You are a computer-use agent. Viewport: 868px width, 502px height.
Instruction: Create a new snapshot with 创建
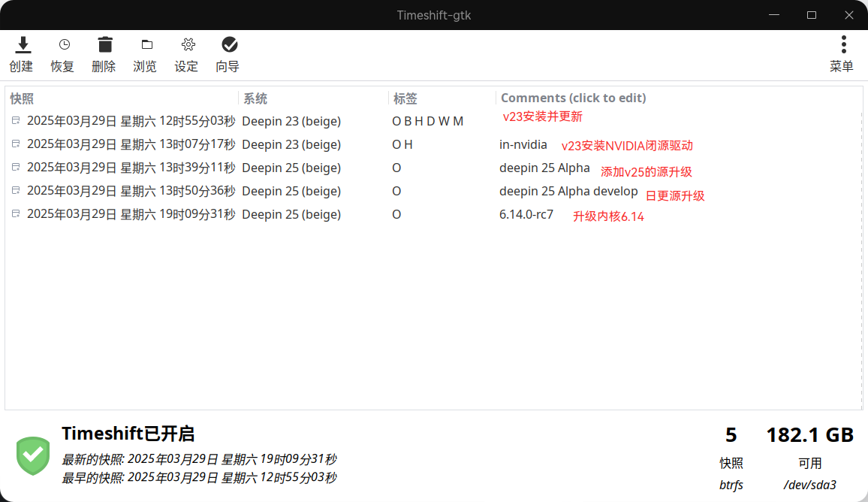pyautogui.click(x=22, y=54)
